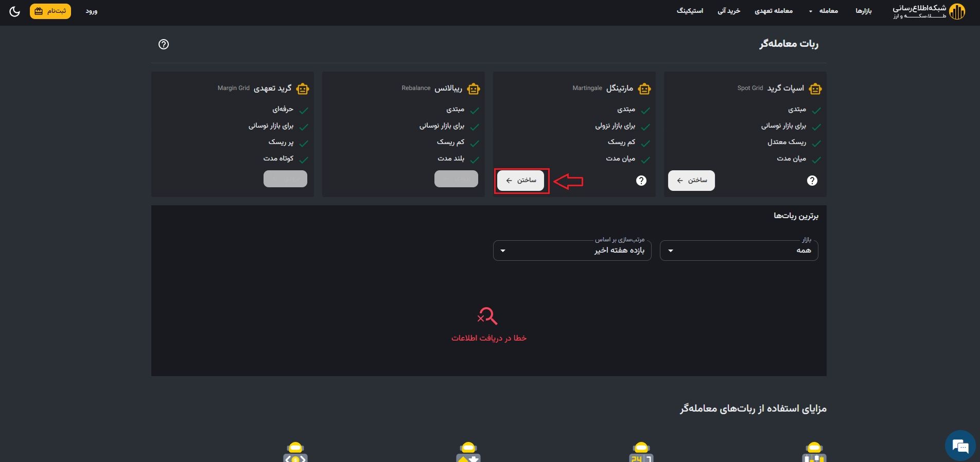Click help icon beside ربات معامله‌گر title
This screenshot has height=462, width=980.
164,44
